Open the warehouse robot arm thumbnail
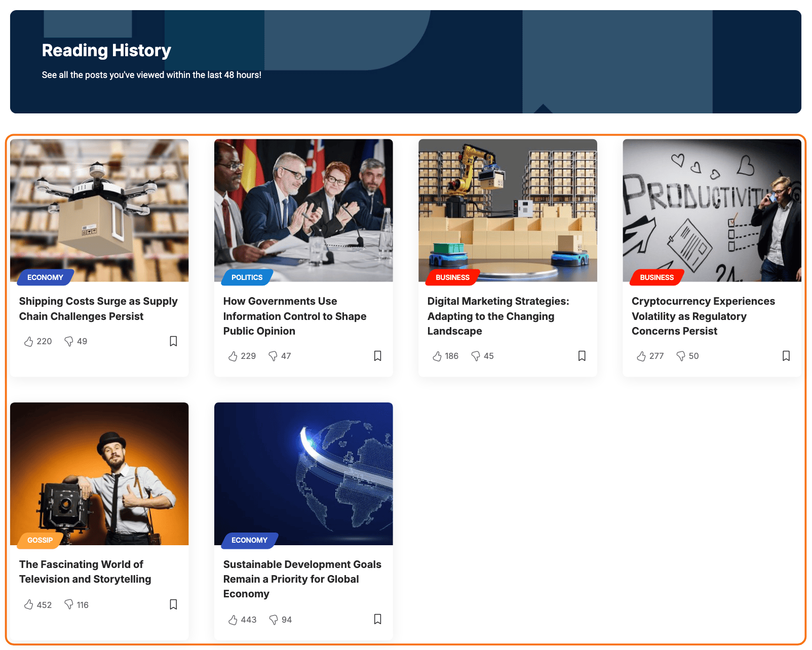The height and width of the screenshot is (650, 812). [508, 210]
